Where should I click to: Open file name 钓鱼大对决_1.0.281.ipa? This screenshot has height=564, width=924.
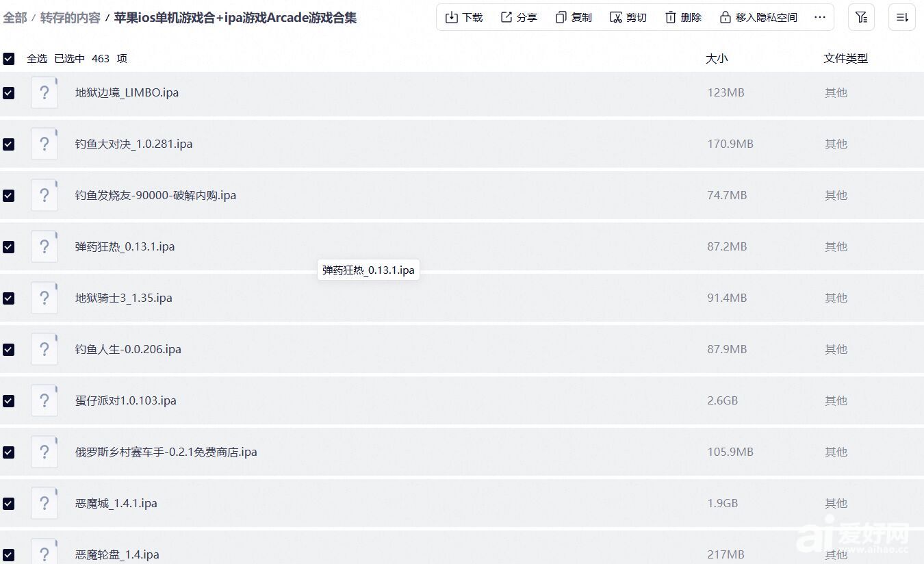[134, 144]
